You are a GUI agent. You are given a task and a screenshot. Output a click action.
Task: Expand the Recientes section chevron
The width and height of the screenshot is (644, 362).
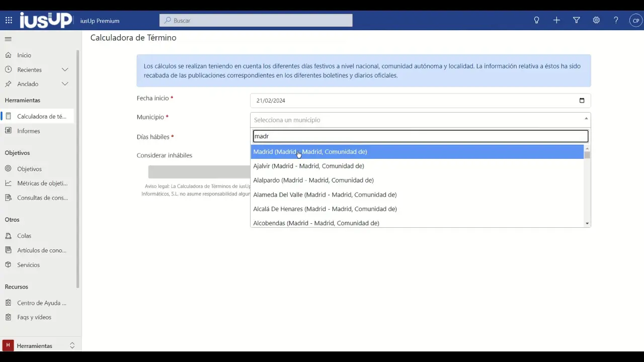[x=65, y=70]
